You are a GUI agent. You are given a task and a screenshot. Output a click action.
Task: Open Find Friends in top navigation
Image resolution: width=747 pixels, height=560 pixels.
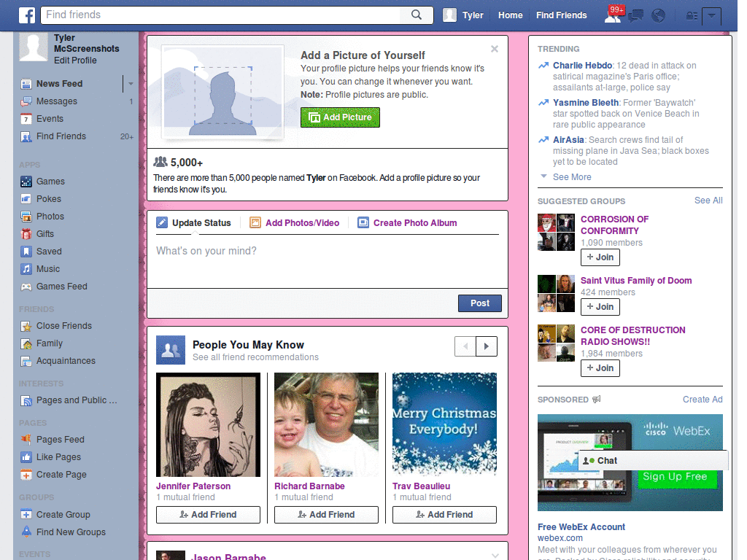pos(561,15)
